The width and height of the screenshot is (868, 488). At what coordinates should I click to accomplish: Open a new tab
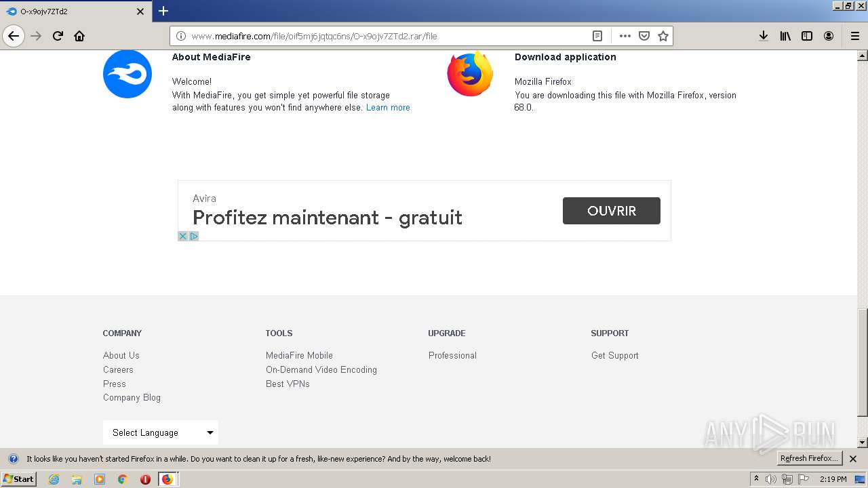pyautogui.click(x=163, y=11)
